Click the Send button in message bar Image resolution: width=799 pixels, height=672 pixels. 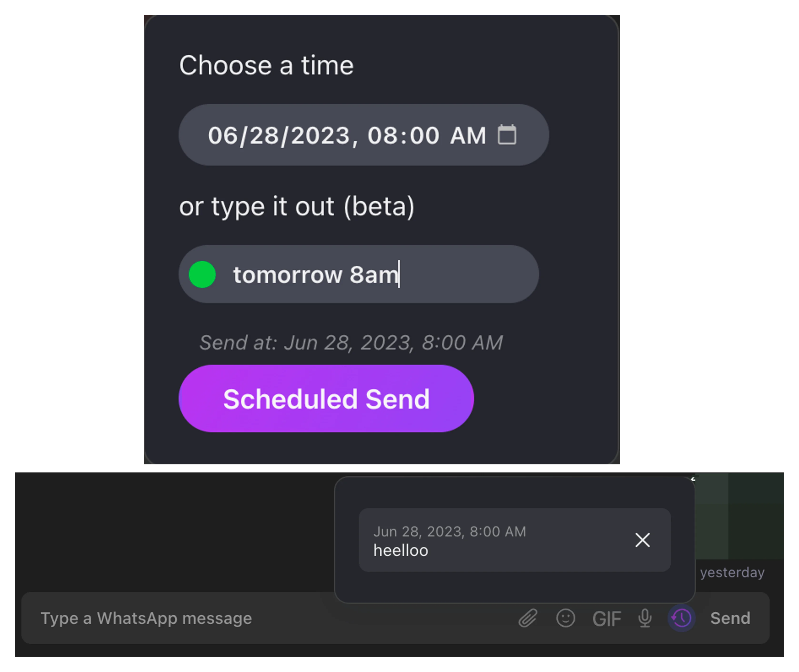[730, 618]
